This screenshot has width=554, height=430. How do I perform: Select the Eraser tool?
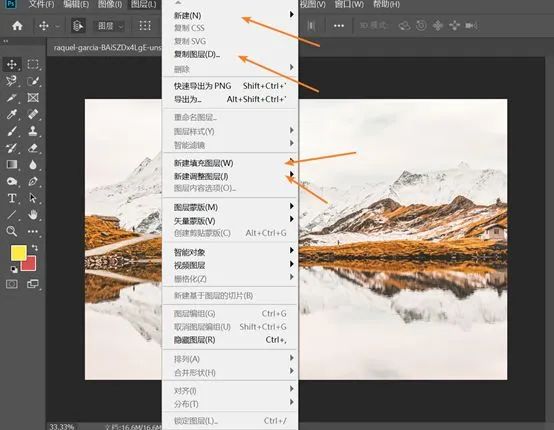(33, 147)
